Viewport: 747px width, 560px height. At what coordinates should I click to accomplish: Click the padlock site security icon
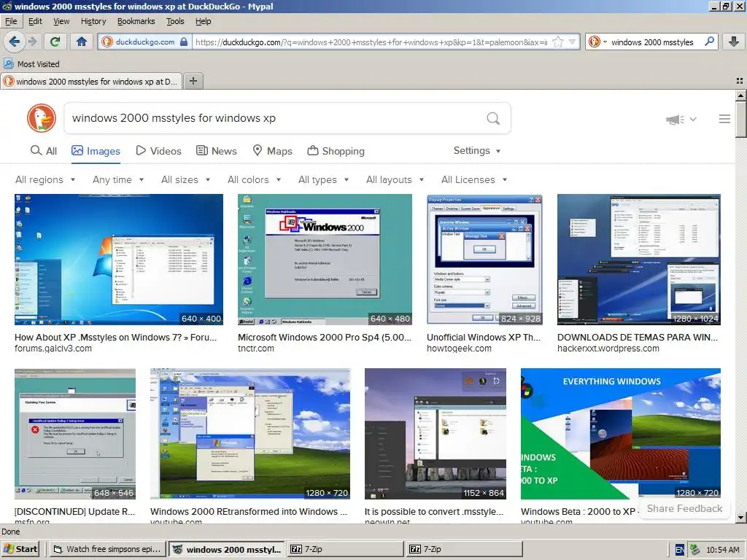click(184, 42)
